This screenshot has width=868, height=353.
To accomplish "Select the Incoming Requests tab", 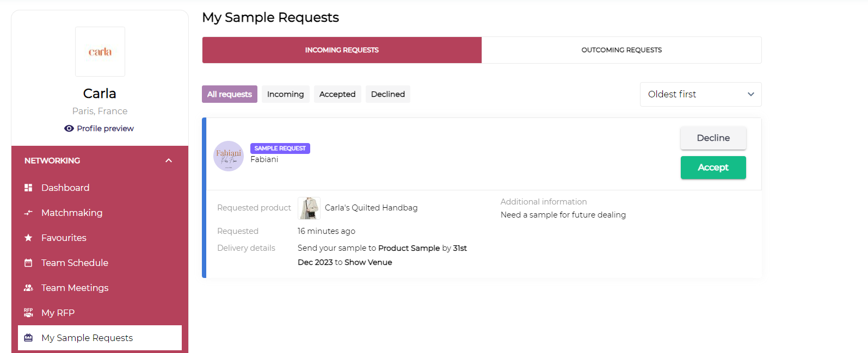I will tap(342, 50).
